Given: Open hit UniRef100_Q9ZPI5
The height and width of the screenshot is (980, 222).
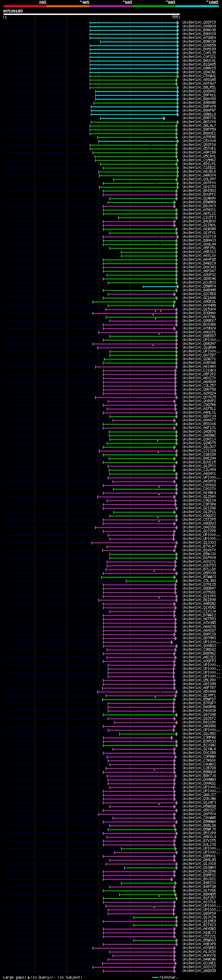Looking at the screenshot, I should (x=199, y=23).
